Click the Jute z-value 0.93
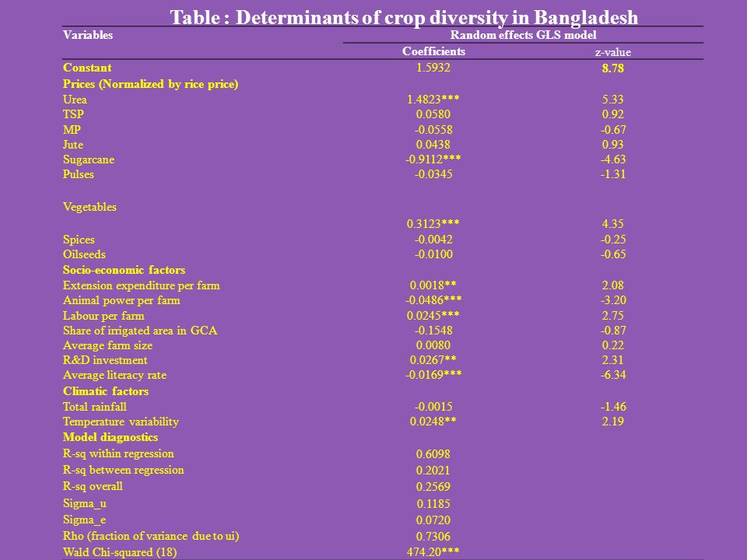This screenshot has width=747, height=560. click(612, 145)
